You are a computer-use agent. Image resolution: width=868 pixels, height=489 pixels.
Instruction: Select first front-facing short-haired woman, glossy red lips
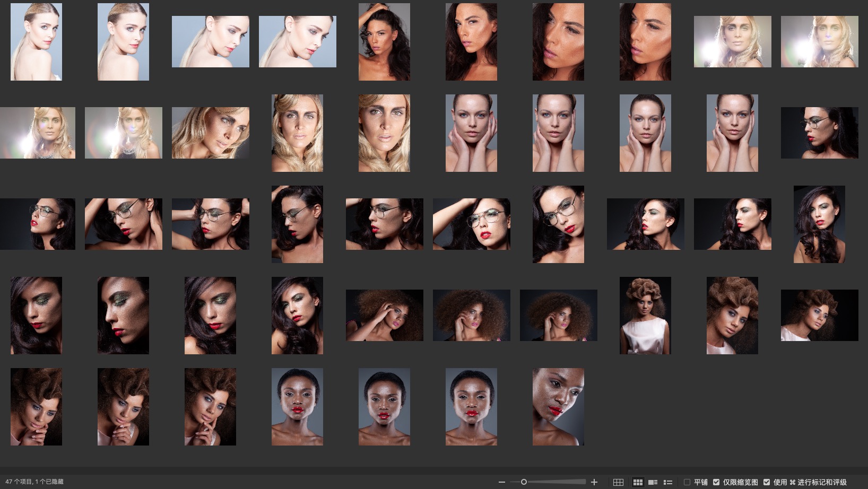297,407
